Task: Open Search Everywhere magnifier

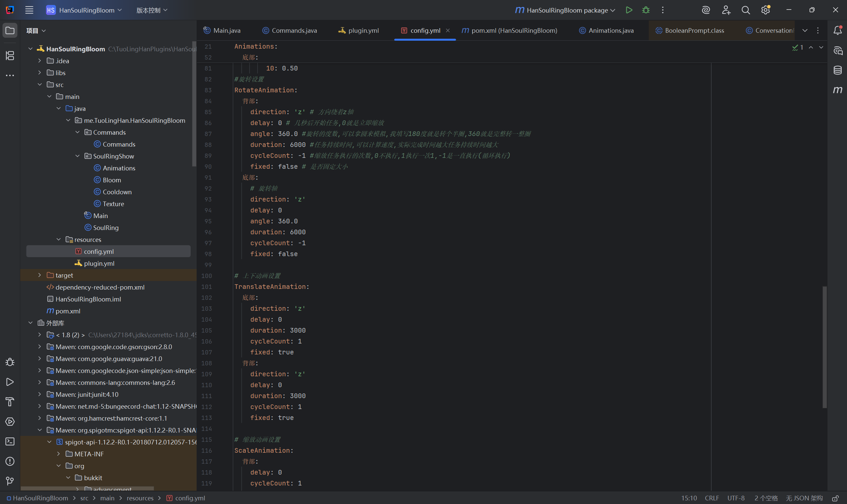Action: click(746, 10)
